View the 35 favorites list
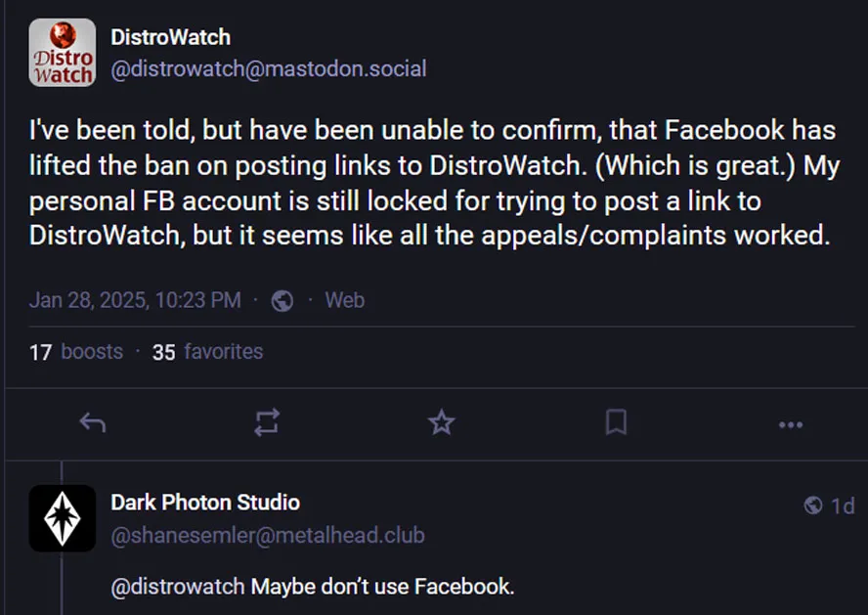 [x=207, y=352]
